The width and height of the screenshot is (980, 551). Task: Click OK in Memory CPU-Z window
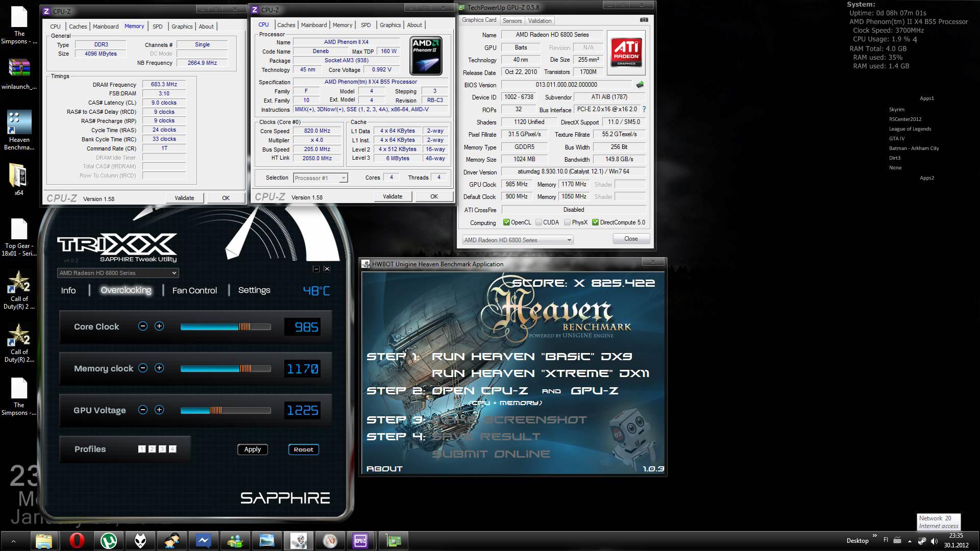pos(226,198)
